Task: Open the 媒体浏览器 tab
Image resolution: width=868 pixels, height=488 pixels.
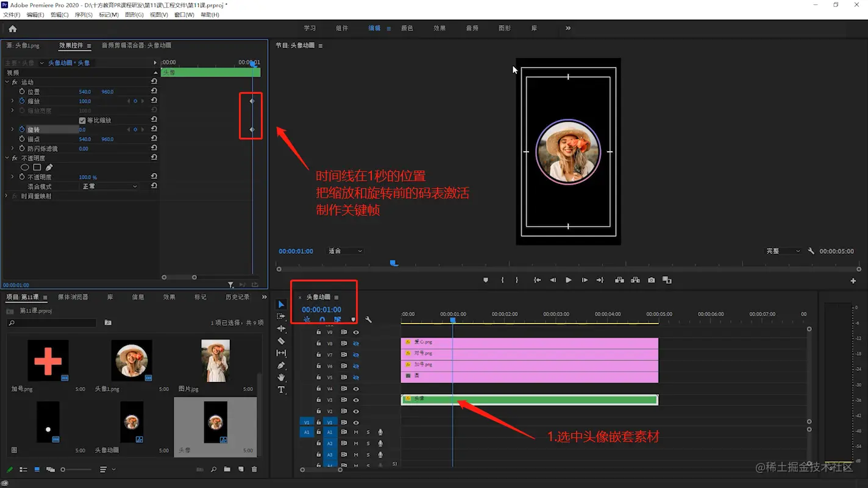Action: click(x=73, y=297)
